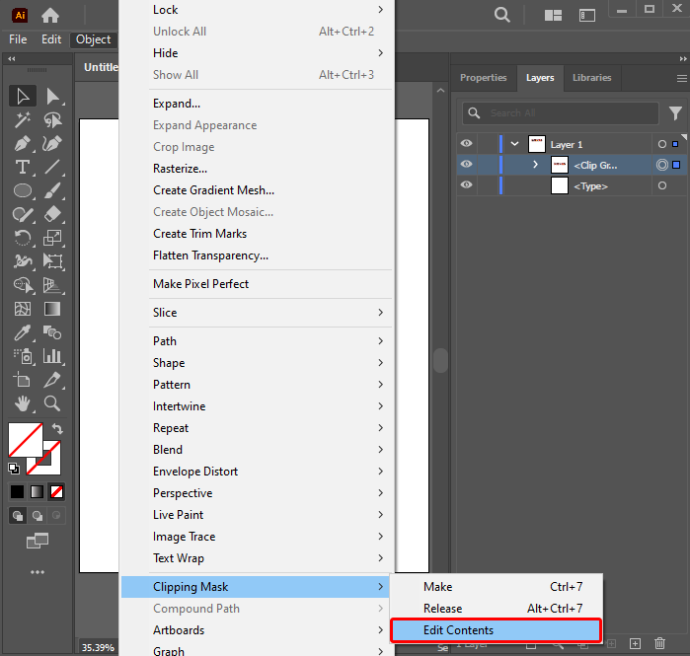This screenshot has width=690, height=656.
Task: Switch to the Libraries tab
Action: (591, 78)
